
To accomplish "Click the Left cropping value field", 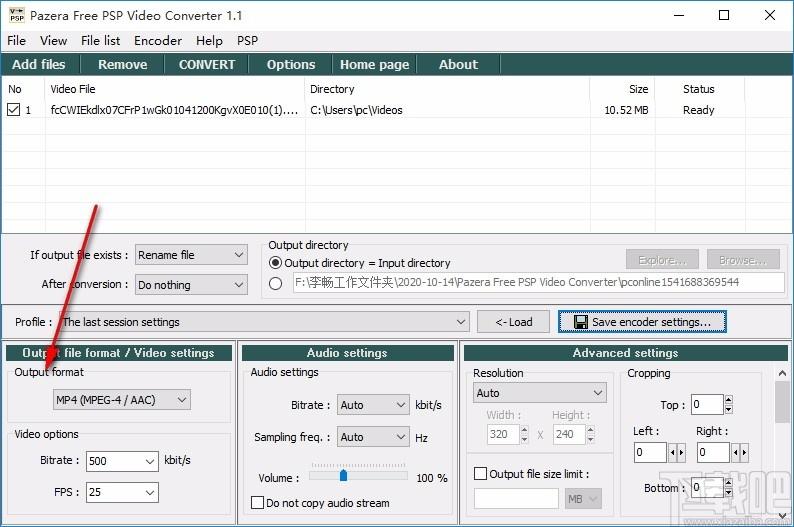I will click(x=650, y=452).
